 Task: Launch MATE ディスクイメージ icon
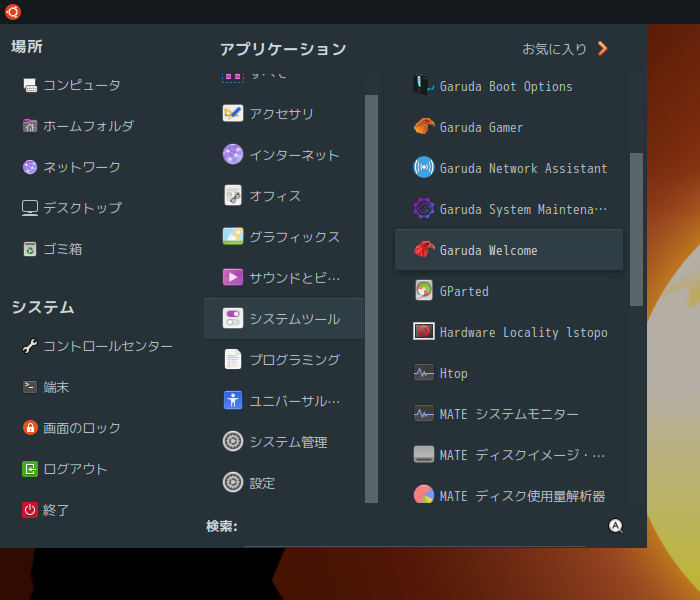(x=424, y=454)
